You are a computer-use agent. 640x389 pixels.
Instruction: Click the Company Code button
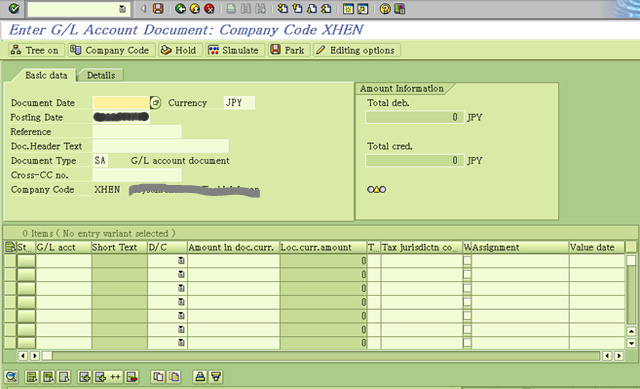111,50
